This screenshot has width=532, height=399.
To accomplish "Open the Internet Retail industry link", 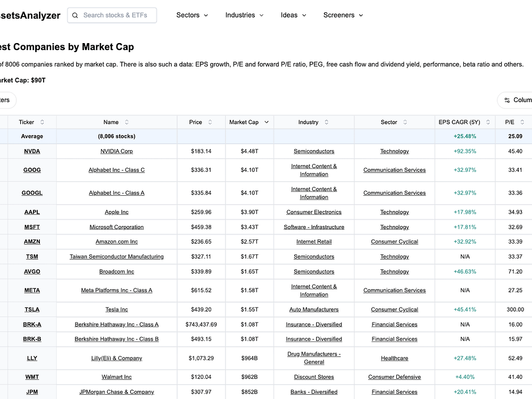I will point(314,242).
